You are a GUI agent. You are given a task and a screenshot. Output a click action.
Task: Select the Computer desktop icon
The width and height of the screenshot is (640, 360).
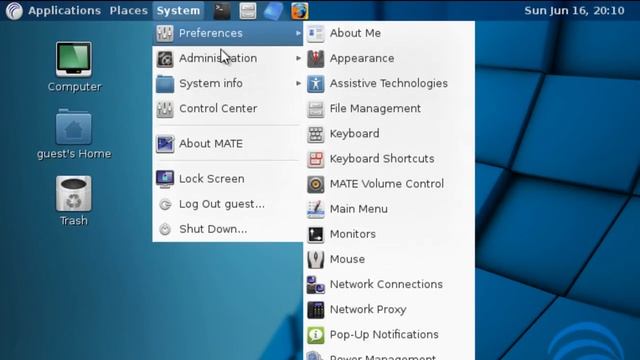(74, 59)
